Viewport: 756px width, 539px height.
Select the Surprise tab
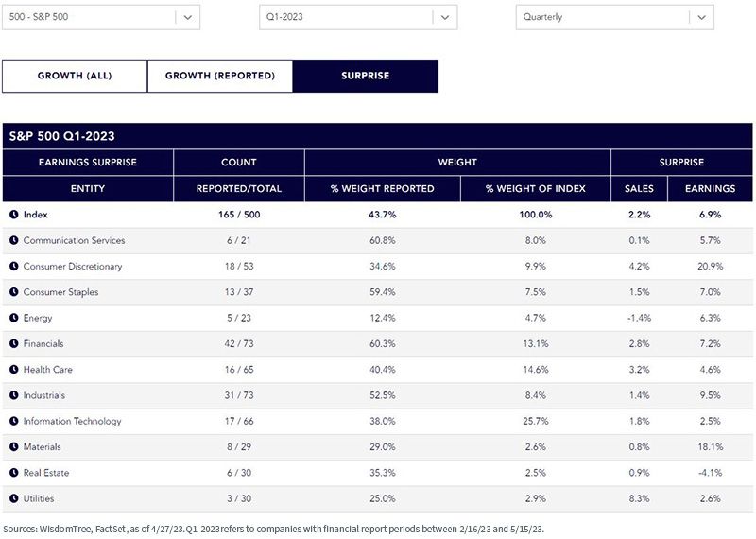click(x=366, y=76)
